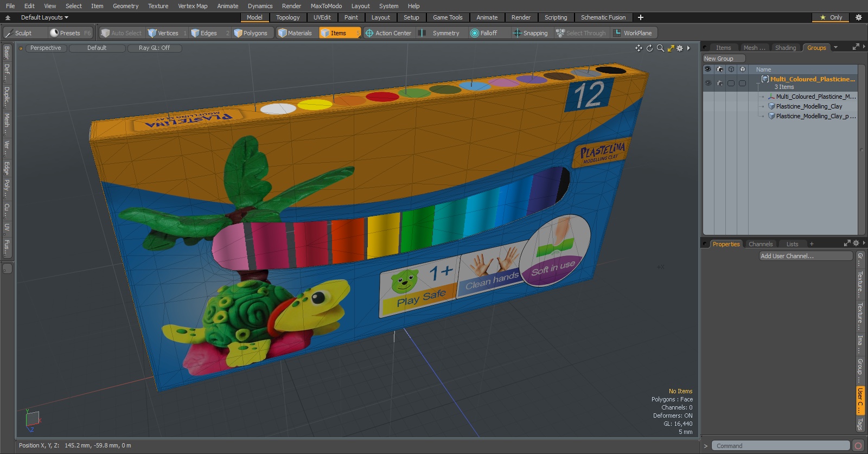Toggle first checkbox of Multi_Coloured_Plasticine group
Screen dimensions: 868x454
(731, 83)
